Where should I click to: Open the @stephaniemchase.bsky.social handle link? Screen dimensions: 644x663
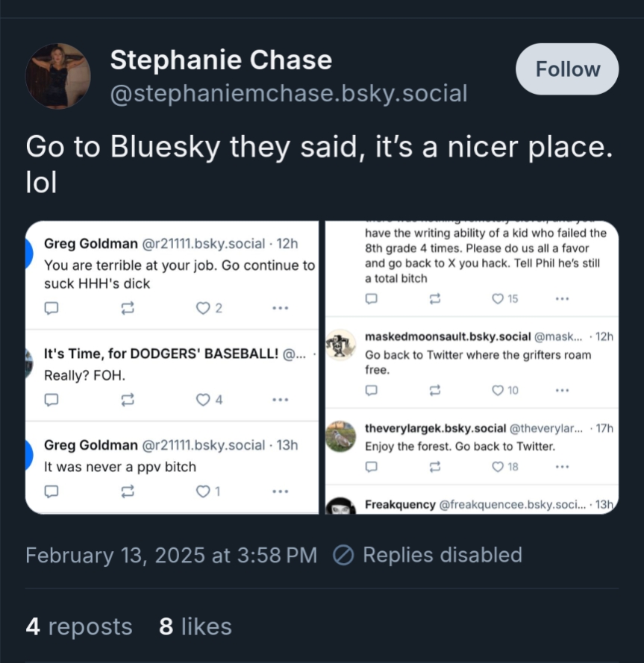pyautogui.click(x=289, y=94)
